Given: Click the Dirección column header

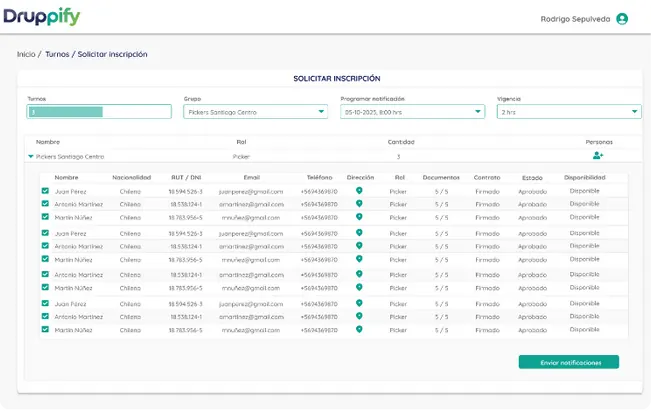Looking at the screenshot, I should tap(360, 178).
